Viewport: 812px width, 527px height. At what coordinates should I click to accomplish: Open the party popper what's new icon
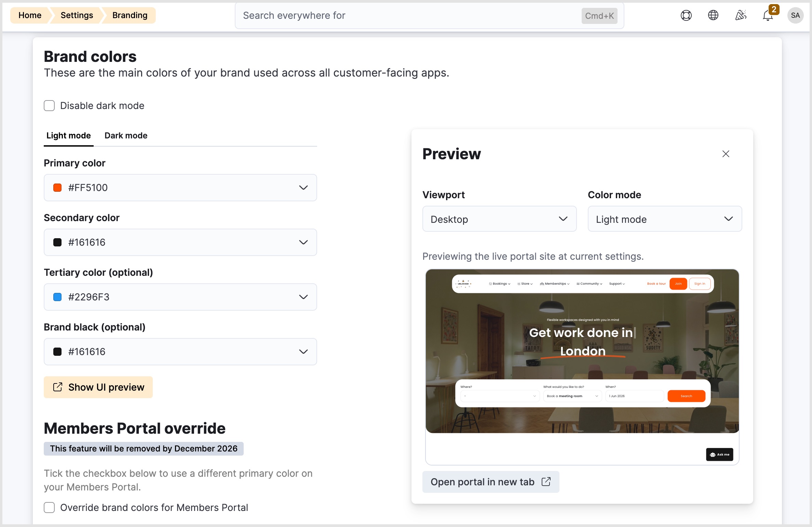pyautogui.click(x=741, y=15)
